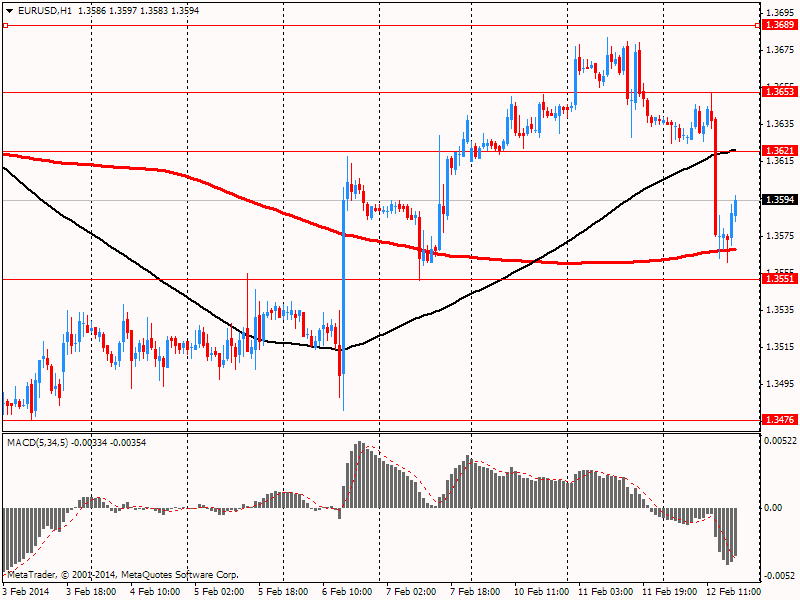800x600 pixels.
Task: Open the chart menu triangle beside EURUSD,H1
Action: click(9, 11)
